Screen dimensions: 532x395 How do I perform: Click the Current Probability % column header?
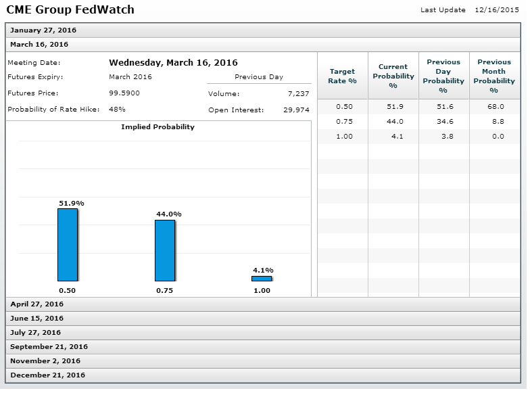point(393,76)
